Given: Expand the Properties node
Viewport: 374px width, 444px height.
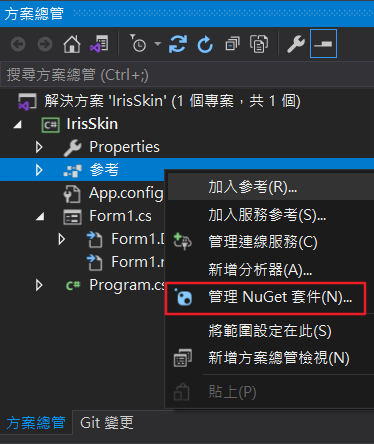Looking at the screenshot, I should (x=39, y=147).
